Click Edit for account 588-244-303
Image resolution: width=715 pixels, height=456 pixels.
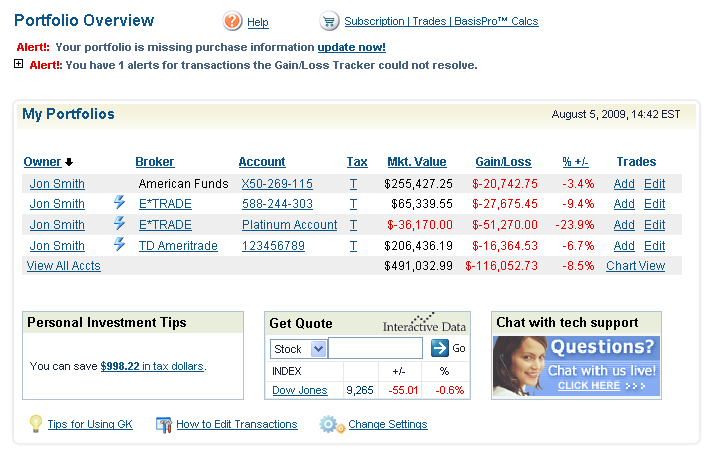click(x=655, y=204)
